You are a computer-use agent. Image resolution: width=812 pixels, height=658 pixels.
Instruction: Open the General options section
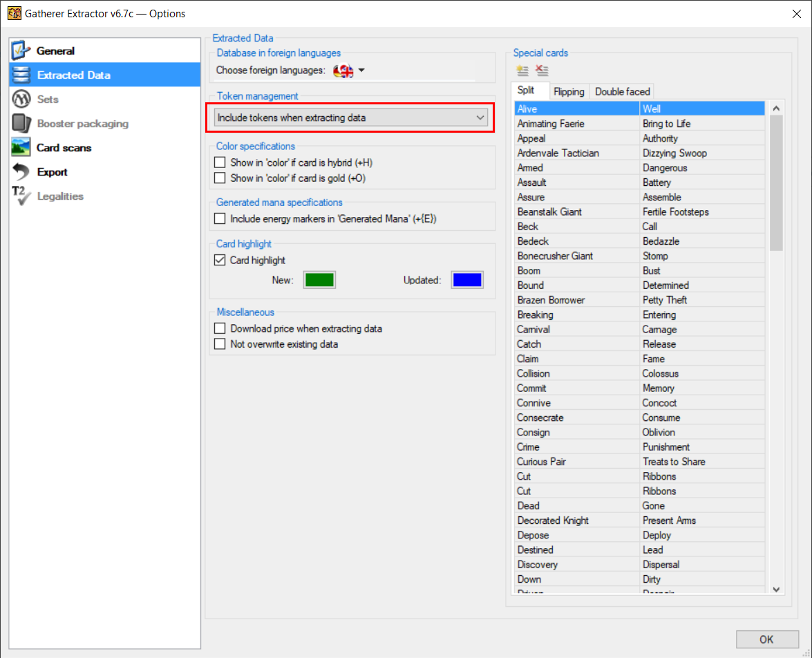pyautogui.click(x=55, y=51)
